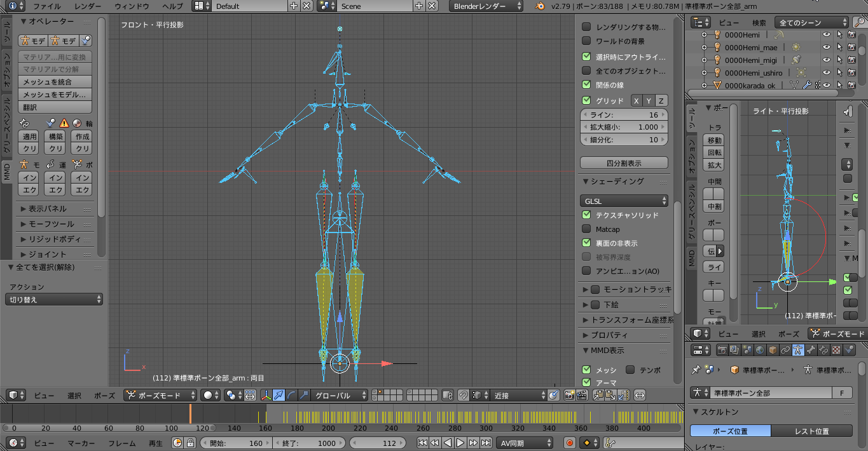Open the World properties globe tab

(x=760, y=350)
